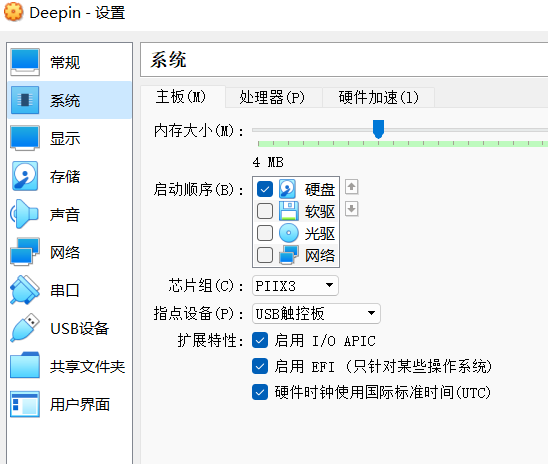Select 显示 label in sidebar
The height and width of the screenshot is (464, 548).
coord(65,138)
